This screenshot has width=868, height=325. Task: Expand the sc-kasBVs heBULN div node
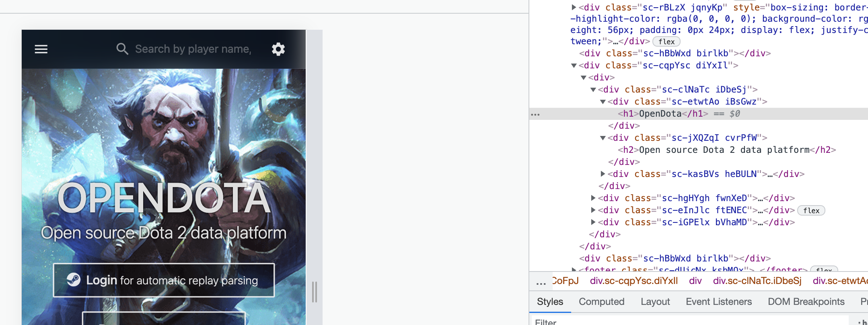[603, 174]
